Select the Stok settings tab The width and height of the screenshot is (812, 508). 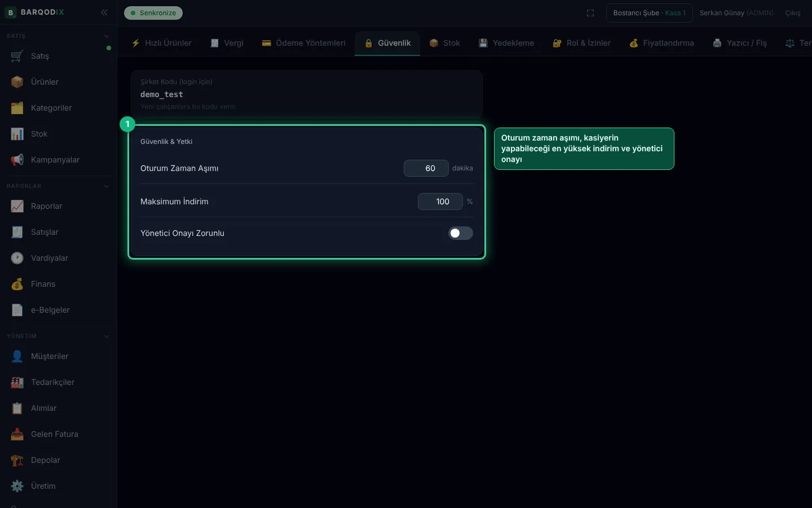444,43
